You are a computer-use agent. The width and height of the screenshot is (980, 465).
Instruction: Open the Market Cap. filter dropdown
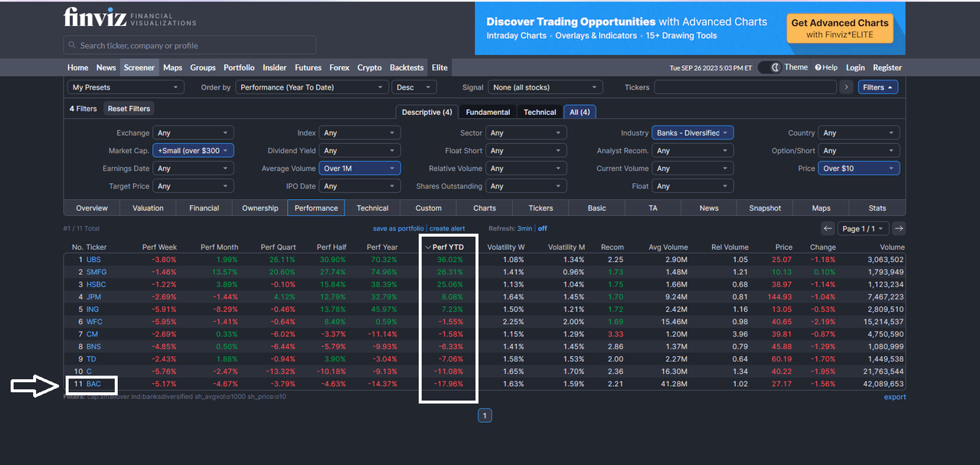(x=193, y=151)
